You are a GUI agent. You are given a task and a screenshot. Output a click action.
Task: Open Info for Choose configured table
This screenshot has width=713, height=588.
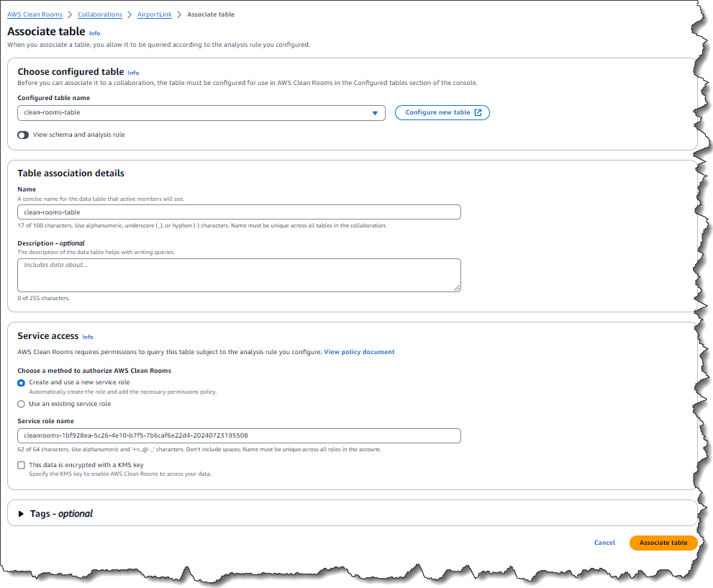click(133, 73)
